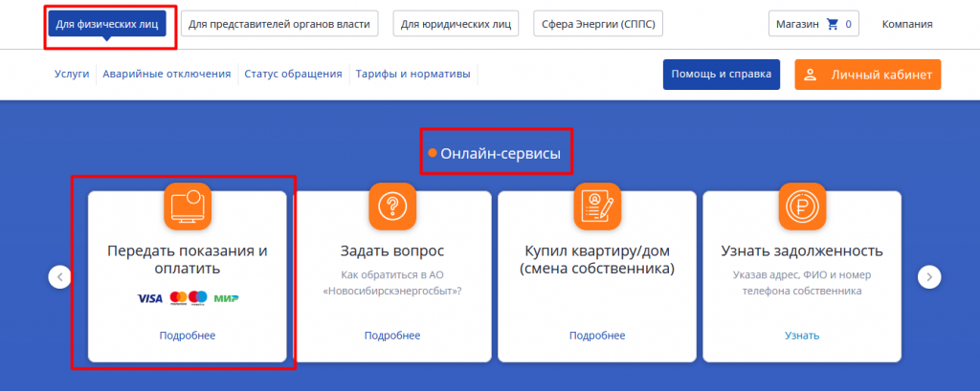Screen dimensions: 980x391
Task: Open the Компания link in header
Action: coord(907,24)
